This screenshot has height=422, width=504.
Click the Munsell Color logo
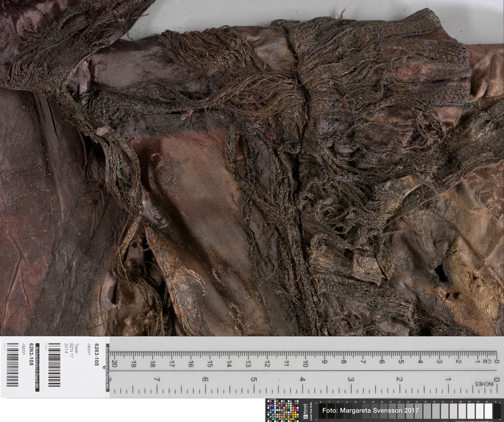306,411
